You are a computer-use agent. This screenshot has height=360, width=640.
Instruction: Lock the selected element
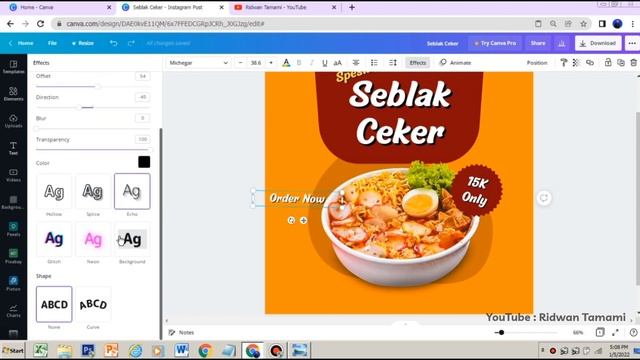pyautogui.click(x=608, y=62)
